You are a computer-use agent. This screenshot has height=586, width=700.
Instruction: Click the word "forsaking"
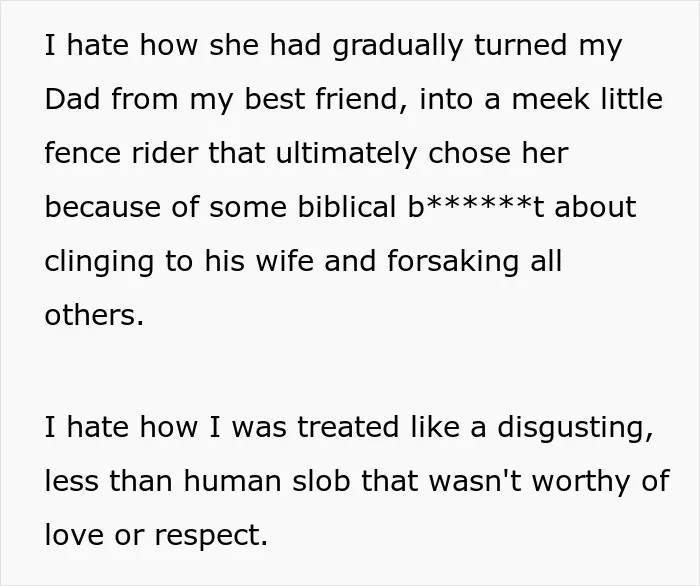(x=453, y=262)
